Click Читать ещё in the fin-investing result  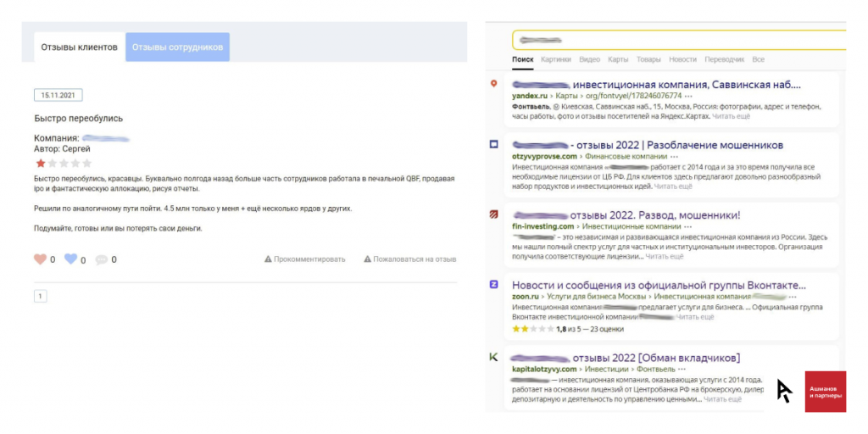click(x=665, y=257)
